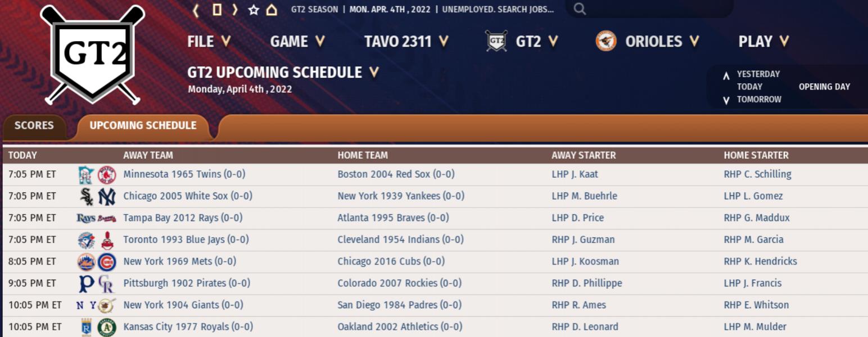Click the Orioles team logo icon
The width and height of the screenshot is (868, 337).
(606, 42)
